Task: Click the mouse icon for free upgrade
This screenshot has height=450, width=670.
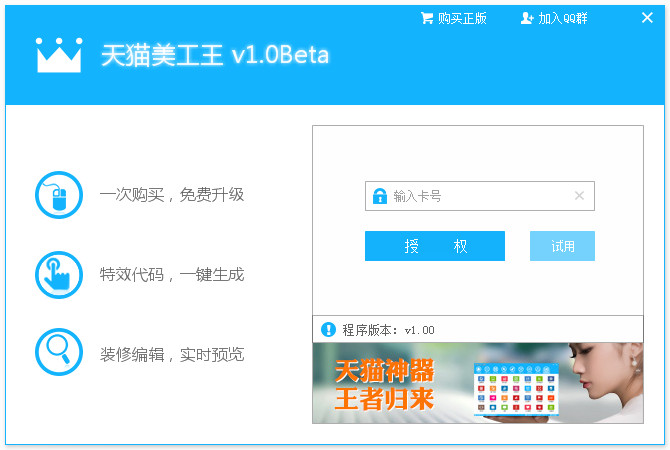Action: tap(59, 195)
